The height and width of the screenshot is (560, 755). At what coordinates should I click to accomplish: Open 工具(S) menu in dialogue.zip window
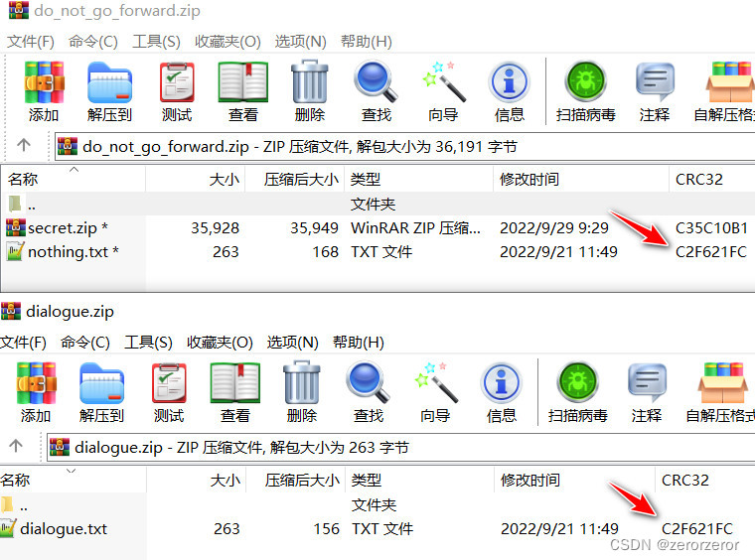(x=148, y=343)
